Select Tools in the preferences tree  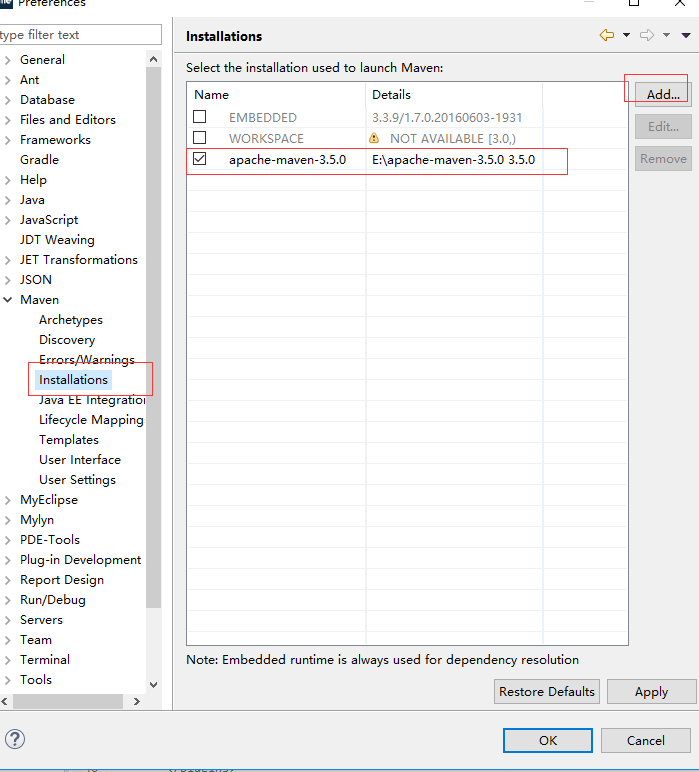(35, 680)
